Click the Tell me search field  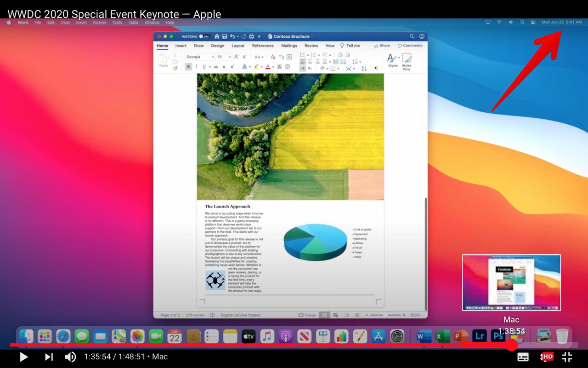click(350, 46)
